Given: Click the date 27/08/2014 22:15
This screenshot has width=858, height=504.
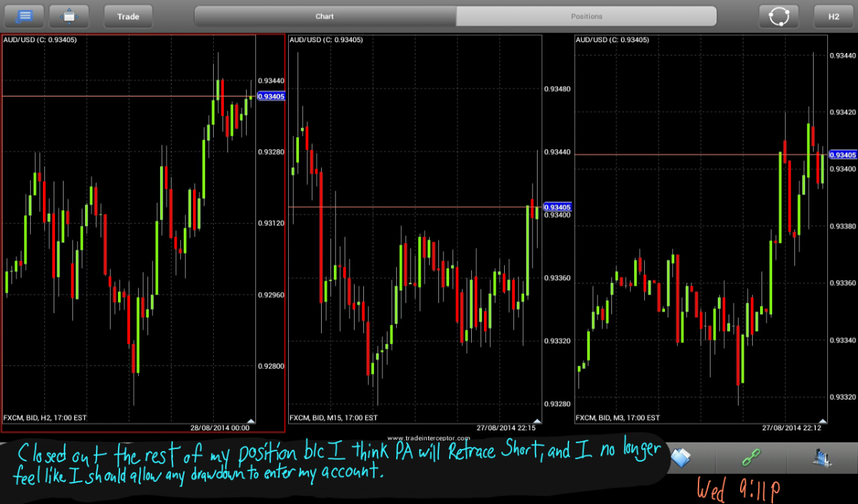Looking at the screenshot, I should [505, 428].
